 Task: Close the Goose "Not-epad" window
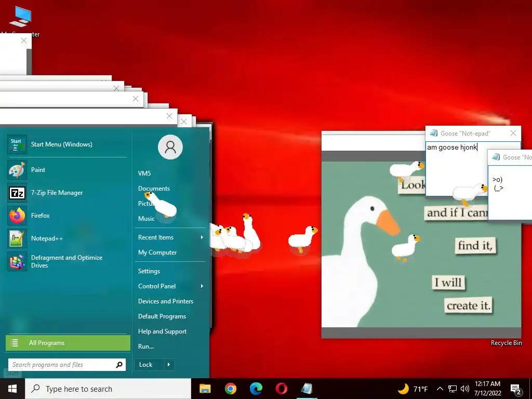click(513, 133)
